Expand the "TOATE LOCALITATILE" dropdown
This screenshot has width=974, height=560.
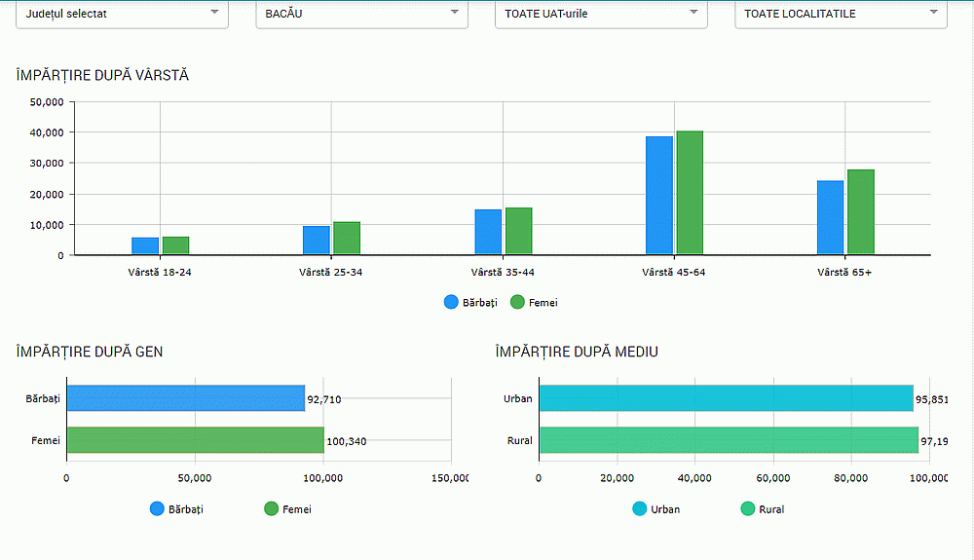(841, 14)
